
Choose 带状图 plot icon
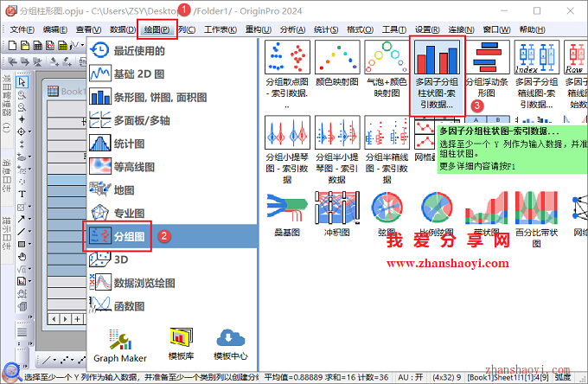point(487,208)
